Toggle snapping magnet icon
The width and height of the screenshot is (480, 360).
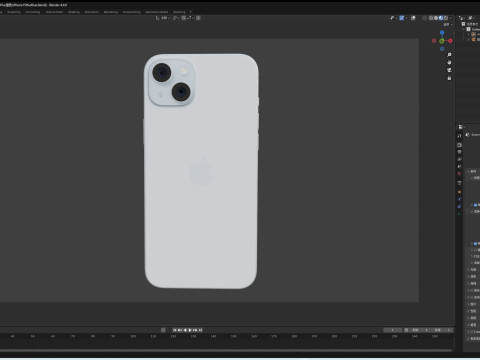[183, 18]
